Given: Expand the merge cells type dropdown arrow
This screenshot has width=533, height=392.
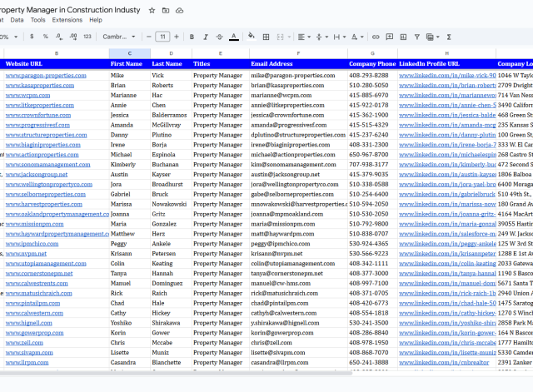Looking at the screenshot, I should [x=289, y=37].
